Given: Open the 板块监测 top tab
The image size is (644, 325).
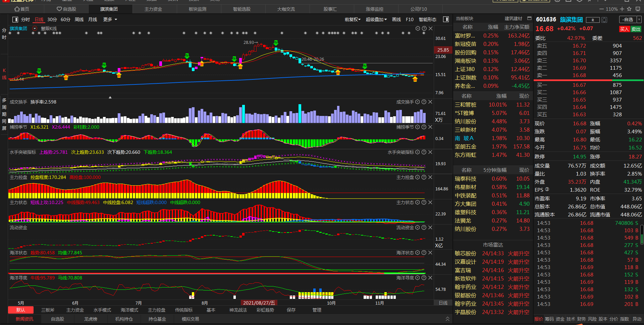Looking at the screenshot, I should pyautogui.click(x=198, y=9).
